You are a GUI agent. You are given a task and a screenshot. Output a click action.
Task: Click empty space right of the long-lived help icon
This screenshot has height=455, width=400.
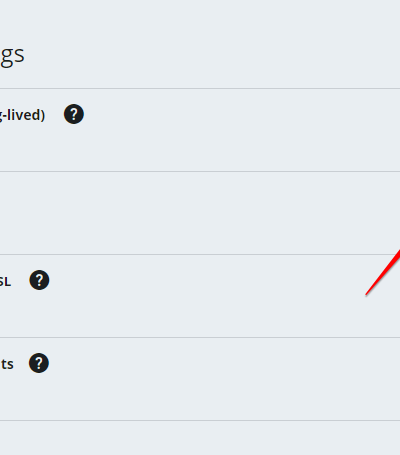tap(233, 114)
